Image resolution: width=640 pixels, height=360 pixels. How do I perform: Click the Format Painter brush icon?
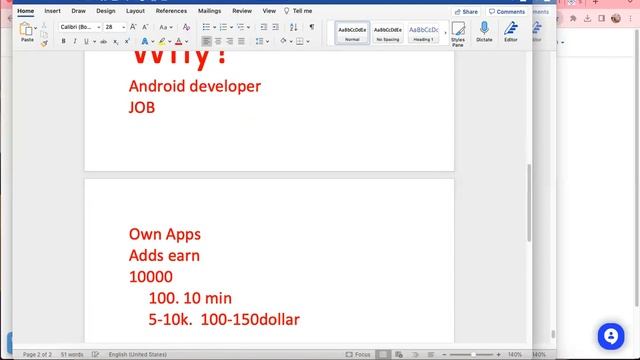click(44, 43)
